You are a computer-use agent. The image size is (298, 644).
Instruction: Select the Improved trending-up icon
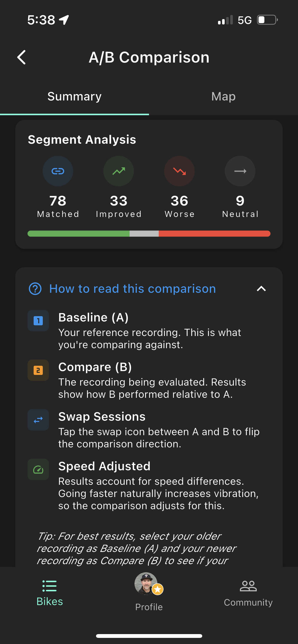point(118,171)
